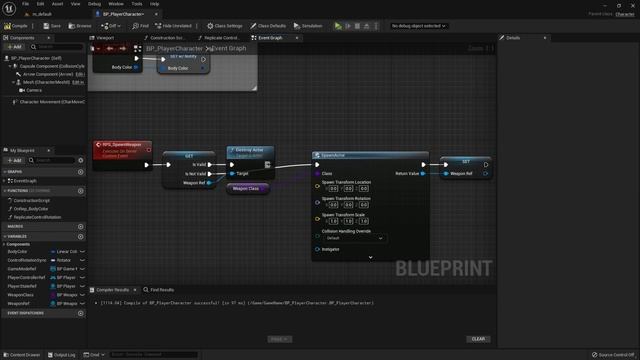Add new variable with Variables plus icon
The image size is (640, 360).
click(80, 237)
